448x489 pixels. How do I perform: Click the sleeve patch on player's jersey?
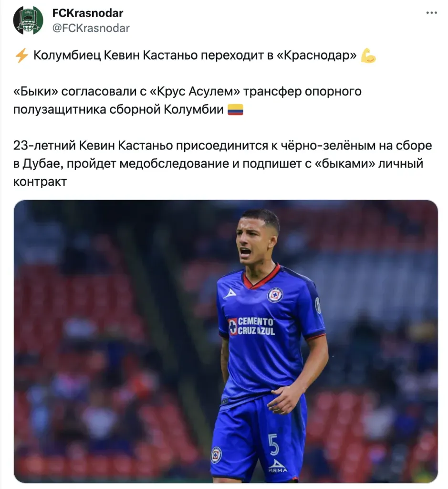click(x=318, y=305)
